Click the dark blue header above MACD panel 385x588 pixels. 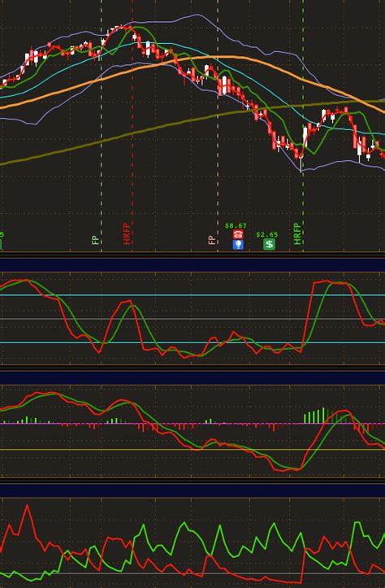pyautogui.click(x=192, y=378)
